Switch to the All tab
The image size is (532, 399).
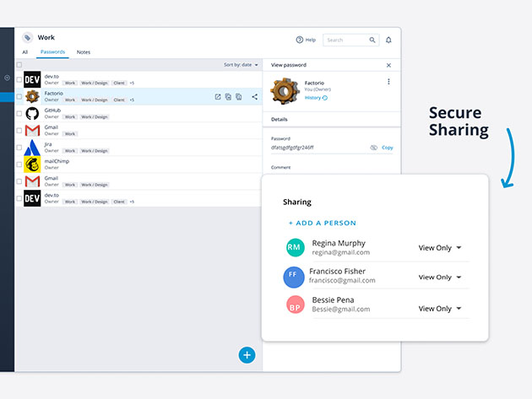(24, 52)
